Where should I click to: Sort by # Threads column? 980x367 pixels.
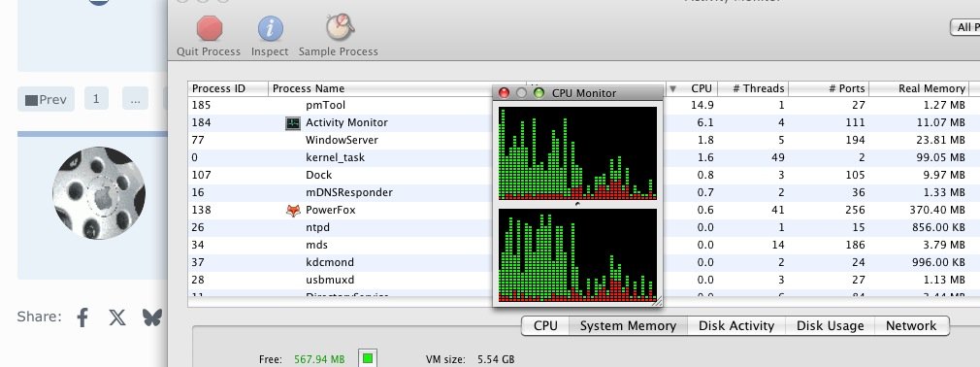(x=753, y=88)
